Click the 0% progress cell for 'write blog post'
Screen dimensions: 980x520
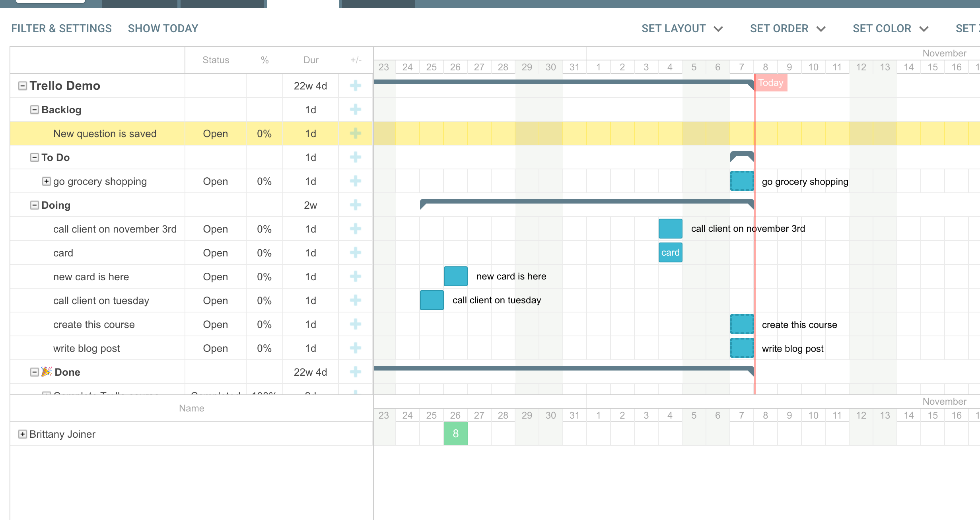coord(264,348)
